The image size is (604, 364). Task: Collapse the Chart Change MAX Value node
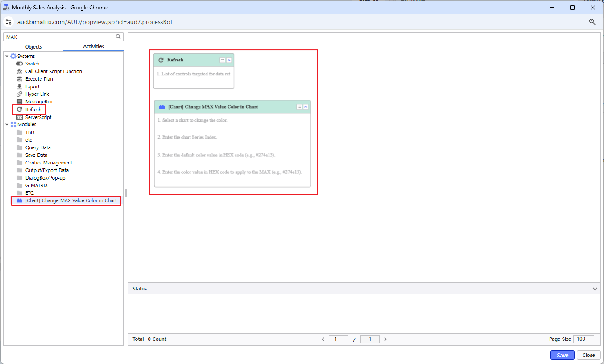[x=306, y=107]
